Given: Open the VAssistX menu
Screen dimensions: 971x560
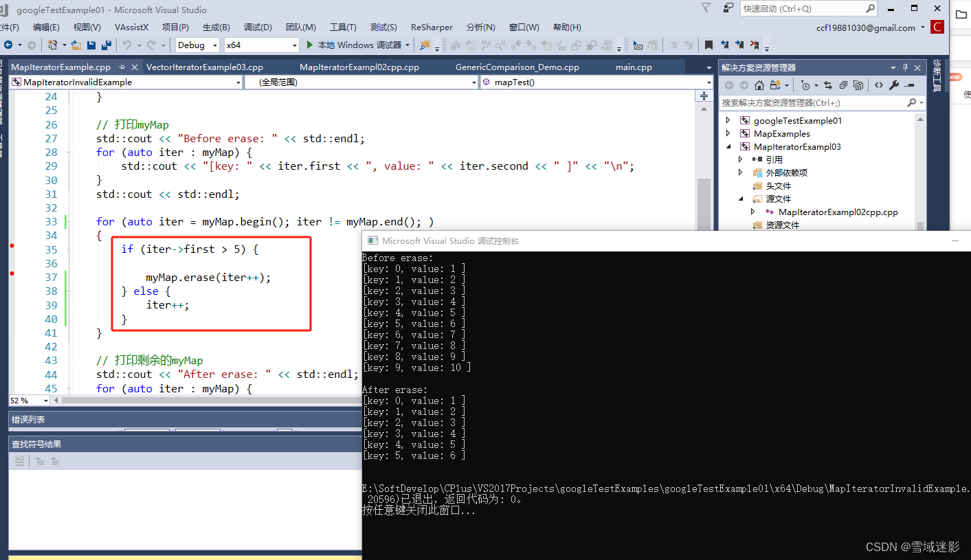Looking at the screenshot, I should [131, 27].
